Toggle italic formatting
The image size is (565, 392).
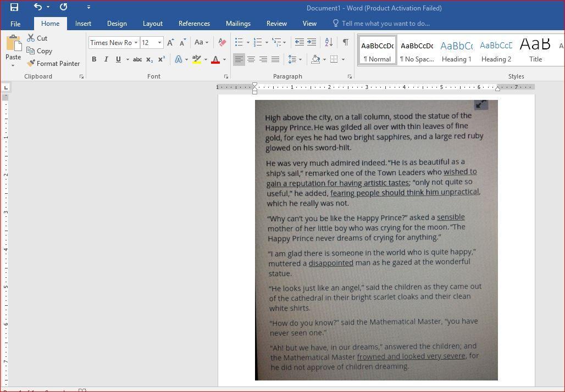pos(106,59)
